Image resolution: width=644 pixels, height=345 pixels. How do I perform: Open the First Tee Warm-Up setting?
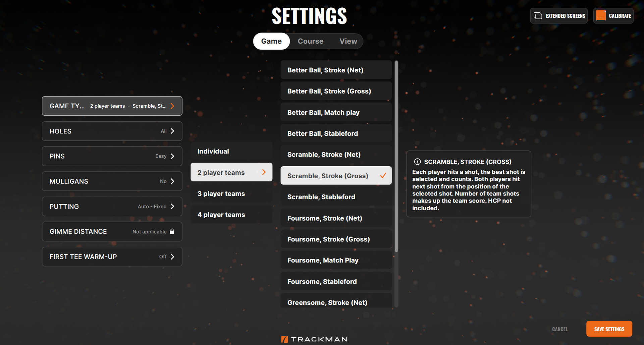(x=112, y=256)
